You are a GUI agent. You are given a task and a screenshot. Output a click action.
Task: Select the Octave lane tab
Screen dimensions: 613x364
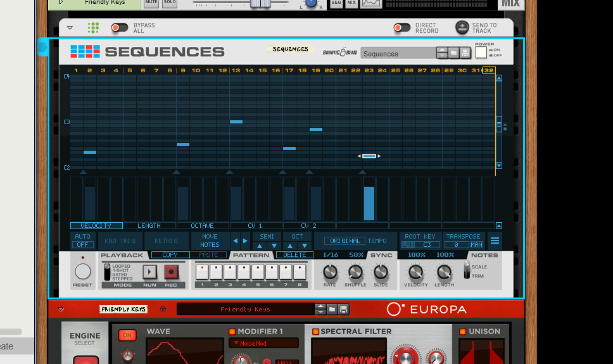202,225
